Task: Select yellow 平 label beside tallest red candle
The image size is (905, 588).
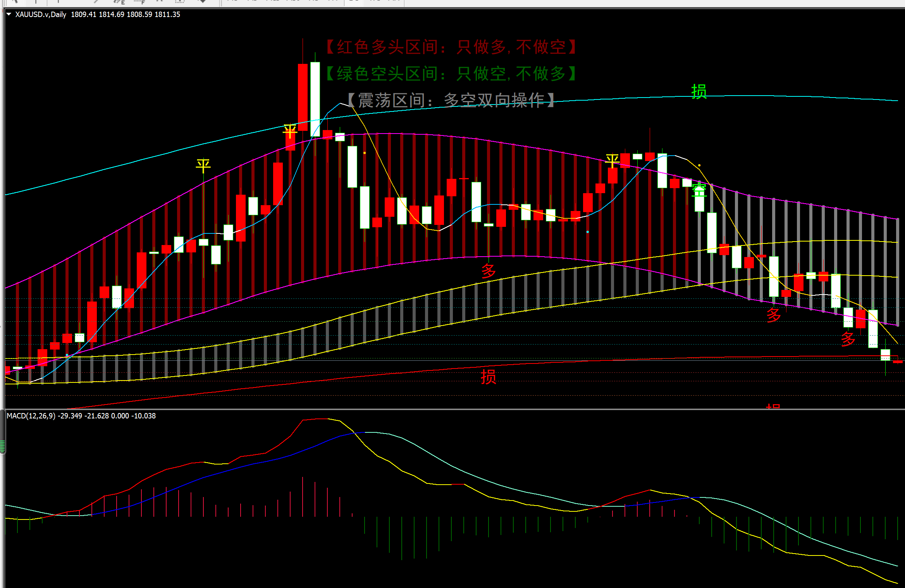Action: [290, 132]
